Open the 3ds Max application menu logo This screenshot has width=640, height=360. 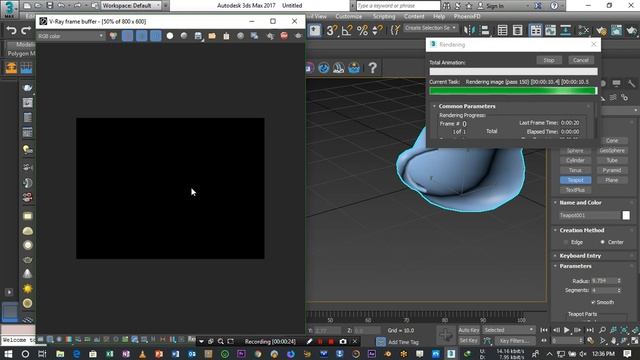pos(9,9)
